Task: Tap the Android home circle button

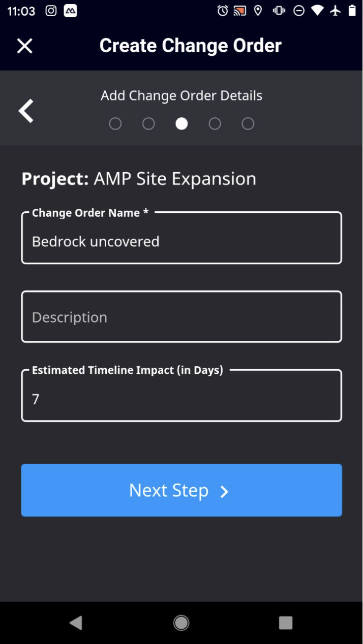Action: (x=181, y=623)
